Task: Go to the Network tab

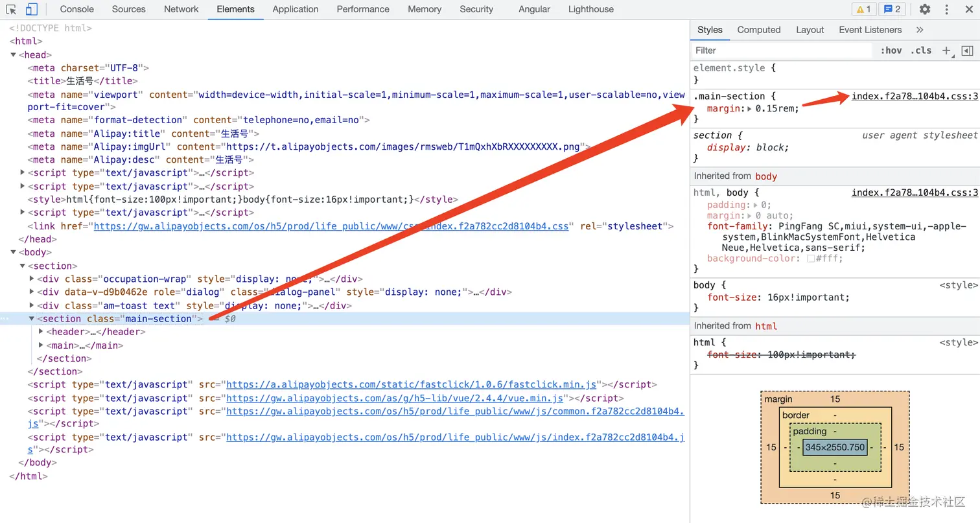Action: coord(181,9)
